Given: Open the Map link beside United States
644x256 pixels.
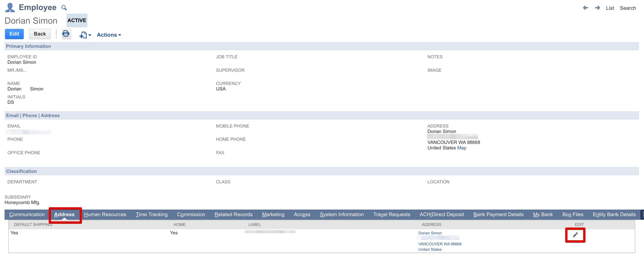Looking at the screenshot, I should [x=462, y=148].
